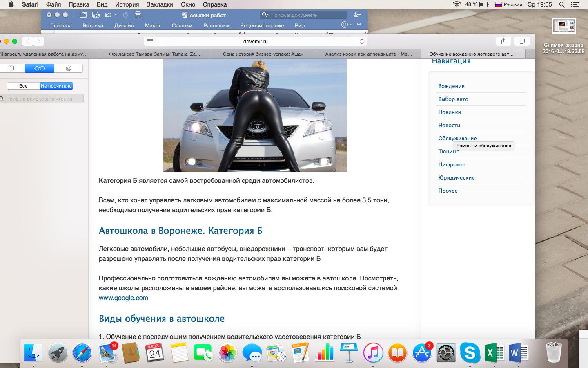Undo the last action in Word
The height and width of the screenshot is (368, 588).
(108, 15)
